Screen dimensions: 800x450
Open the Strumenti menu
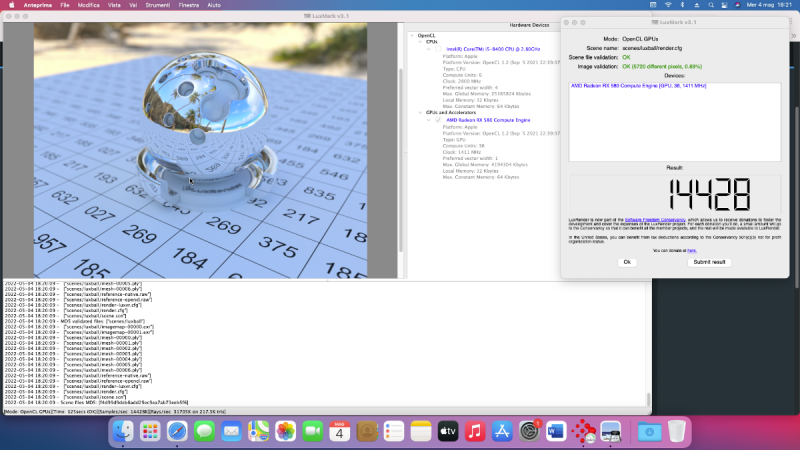158,5
